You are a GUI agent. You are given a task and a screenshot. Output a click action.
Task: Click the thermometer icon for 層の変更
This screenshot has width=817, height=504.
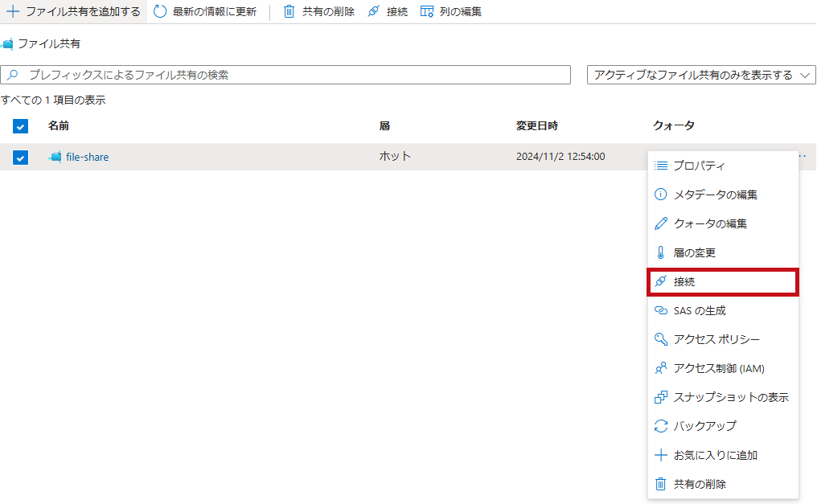[661, 252]
